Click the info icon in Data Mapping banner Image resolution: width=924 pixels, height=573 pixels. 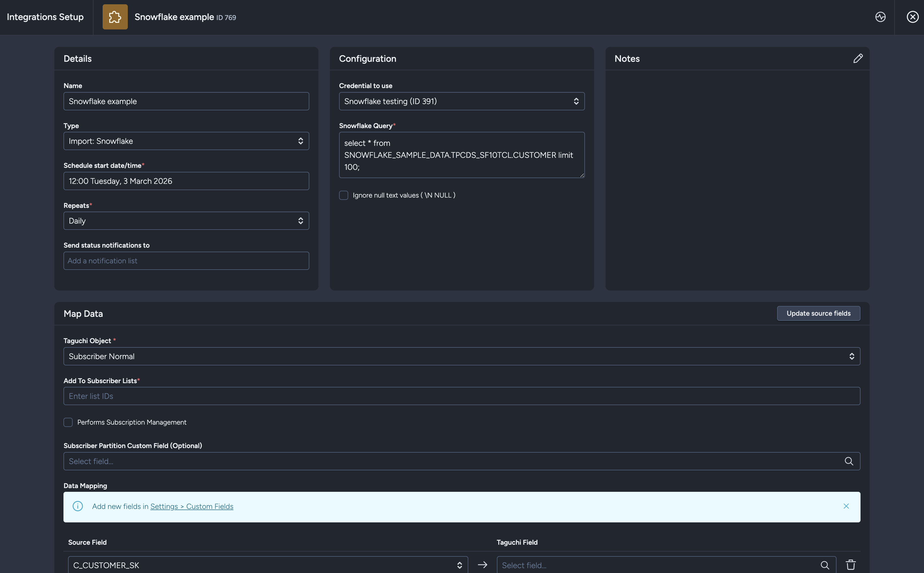click(x=78, y=506)
